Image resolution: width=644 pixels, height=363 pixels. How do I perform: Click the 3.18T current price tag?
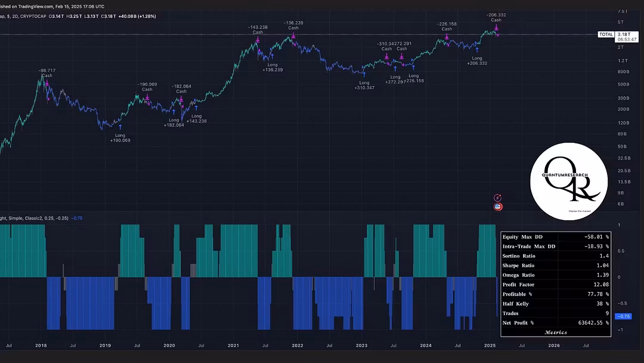coord(623,35)
